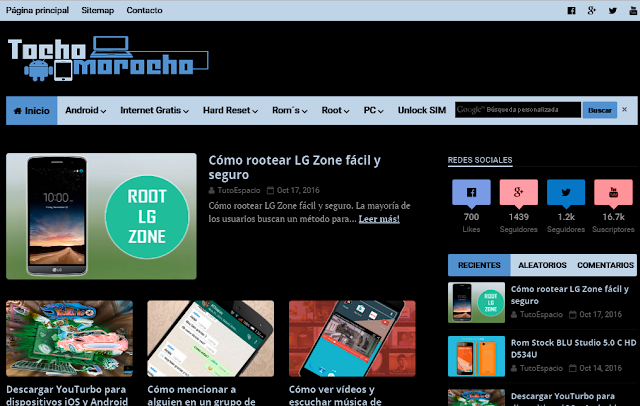640x406 pixels.
Task: Expand the Internet Gratis menu
Action: click(x=154, y=110)
